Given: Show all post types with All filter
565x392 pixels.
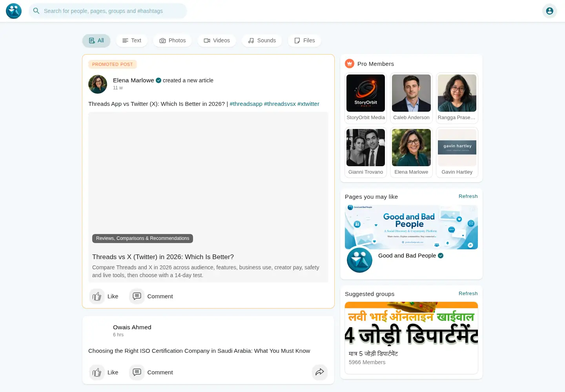Looking at the screenshot, I should tap(97, 41).
